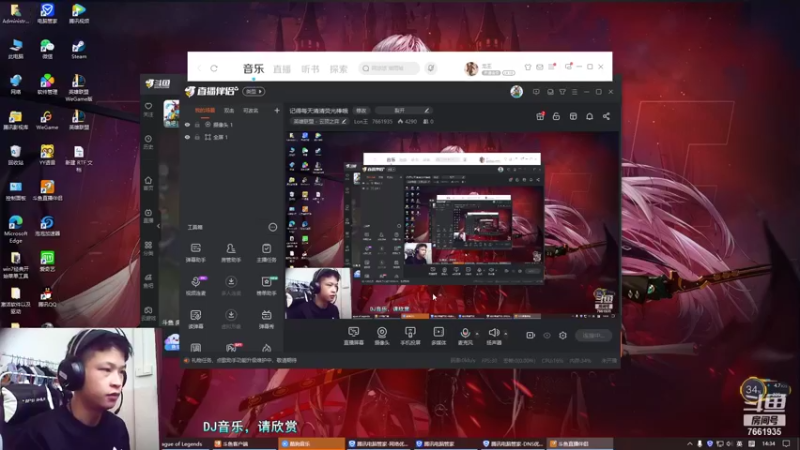This screenshot has width=800, height=450.
Task: Select the 全屏 1 source row
Action: (x=232, y=137)
